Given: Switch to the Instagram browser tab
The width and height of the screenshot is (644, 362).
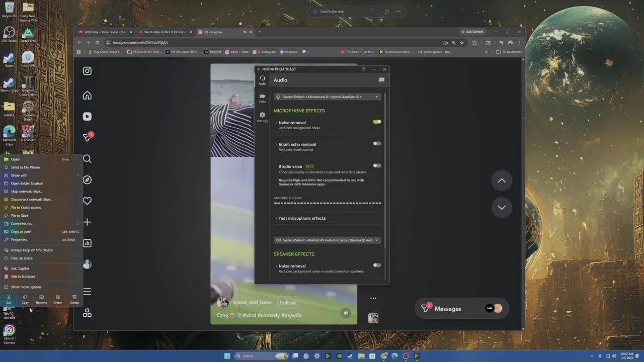Looking at the screenshot, I should point(225,32).
